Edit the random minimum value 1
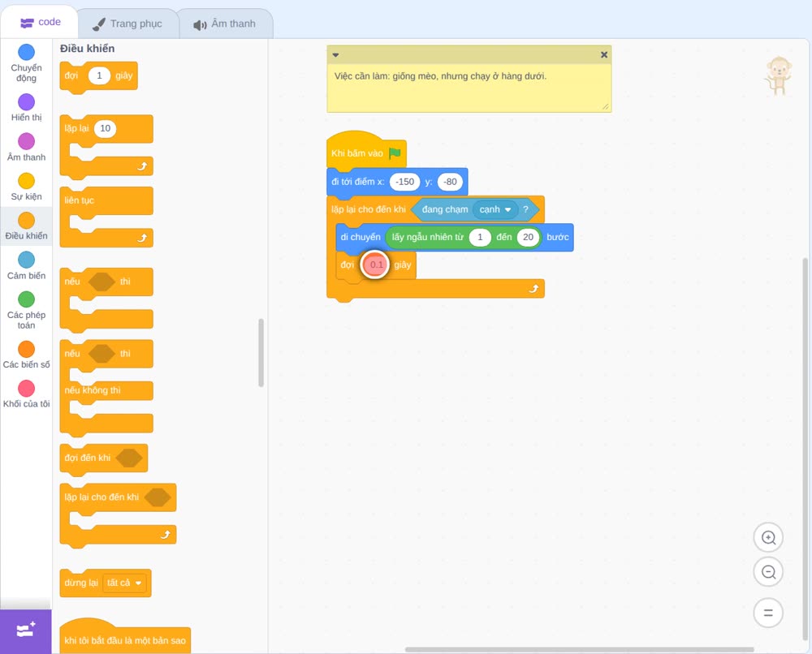The height and width of the screenshot is (654, 812). point(480,237)
